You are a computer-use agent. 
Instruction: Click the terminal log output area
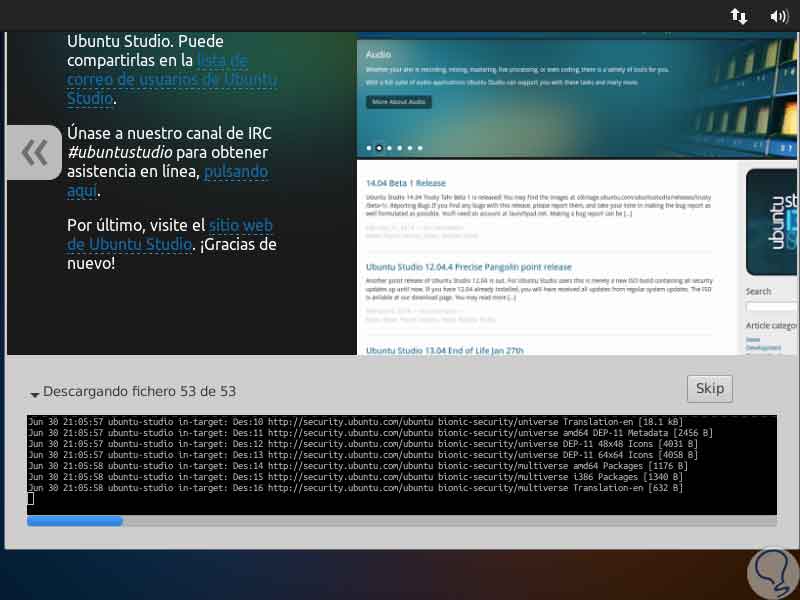click(402, 465)
